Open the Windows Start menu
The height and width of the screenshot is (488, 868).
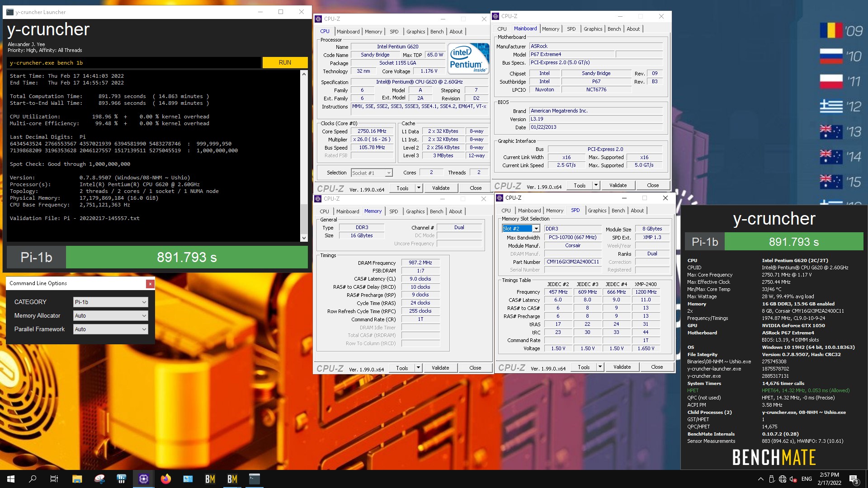tap(11, 479)
